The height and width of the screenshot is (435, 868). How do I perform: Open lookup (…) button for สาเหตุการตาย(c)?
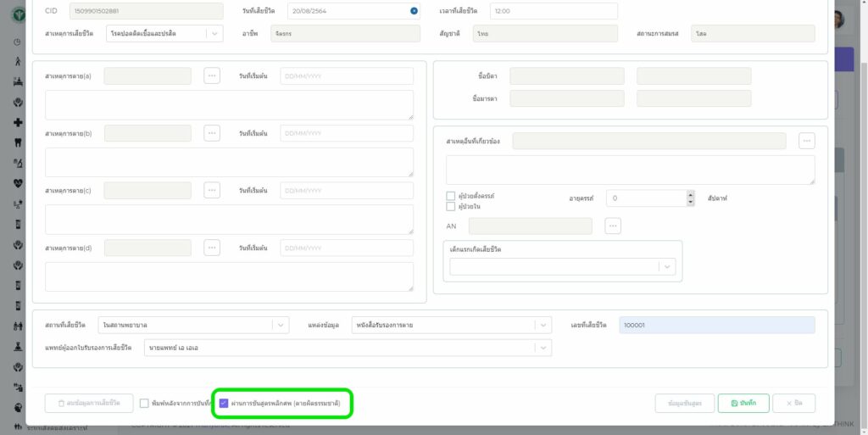tap(212, 190)
